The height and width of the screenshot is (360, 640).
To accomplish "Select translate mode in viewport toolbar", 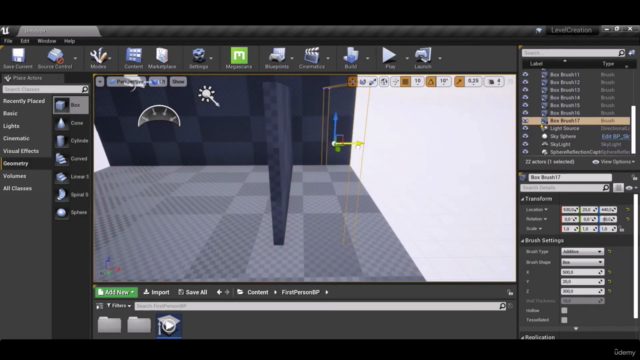I will coord(352,82).
